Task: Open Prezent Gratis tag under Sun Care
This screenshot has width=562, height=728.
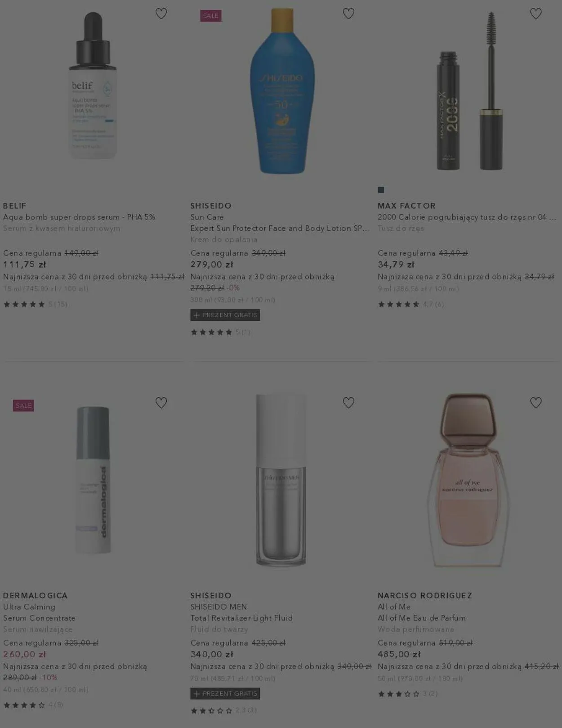Action: [x=225, y=315]
